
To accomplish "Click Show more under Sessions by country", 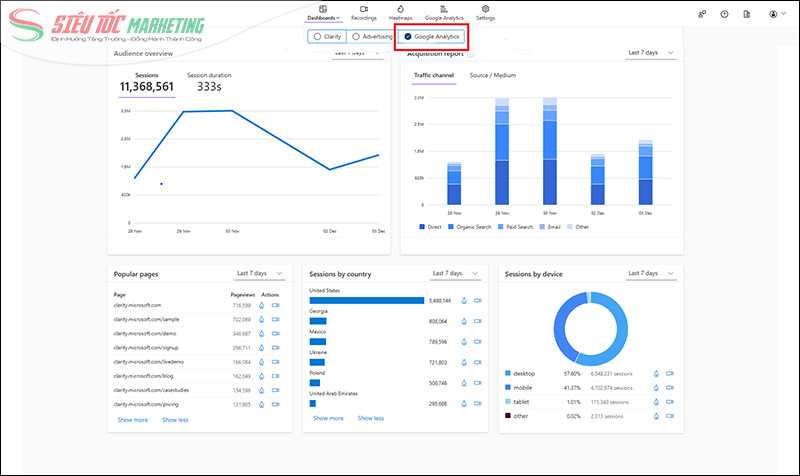I will pyautogui.click(x=328, y=418).
